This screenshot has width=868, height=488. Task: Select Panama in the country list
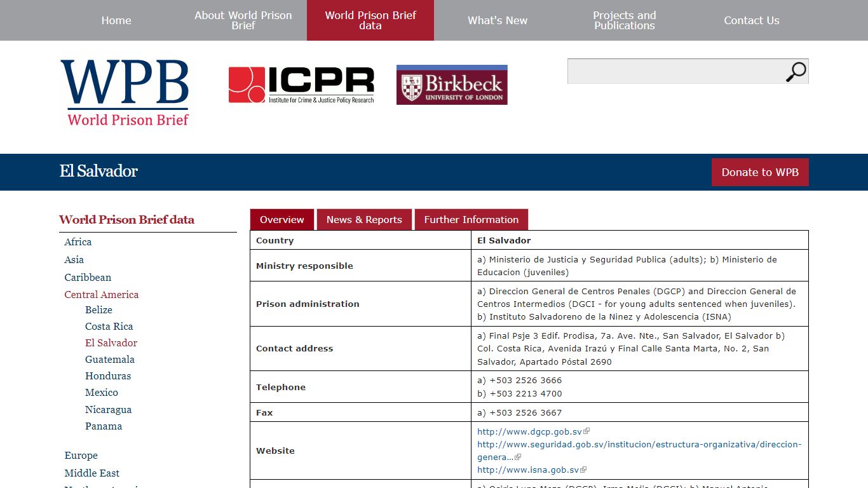click(x=104, y=426)
